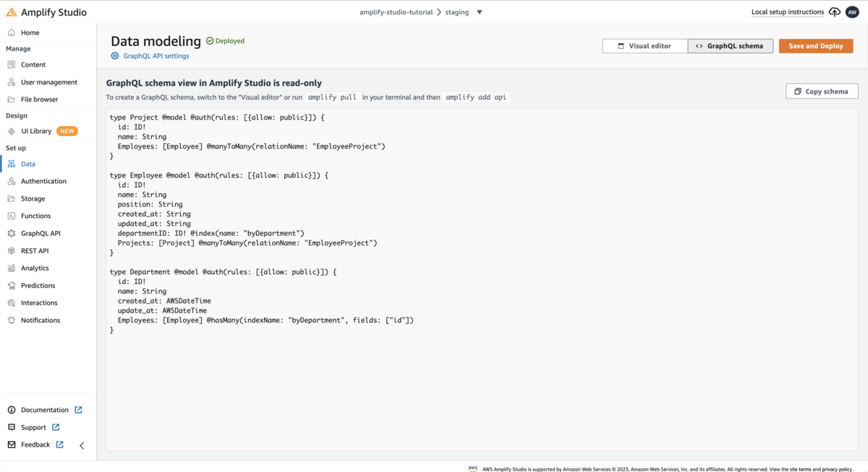Click the 'Projects: [Project] @manyToMany' schema line
Image resolution: width=868 pixels, height=472 pixels.
click(247, 243)
